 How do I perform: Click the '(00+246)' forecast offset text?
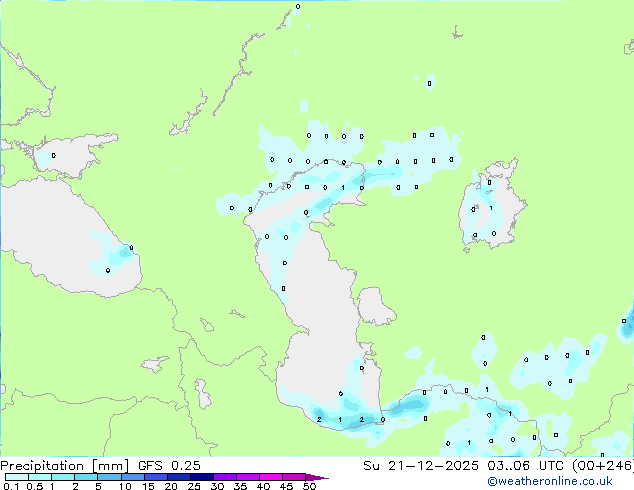pyautogui.click(x=602, y=466)
